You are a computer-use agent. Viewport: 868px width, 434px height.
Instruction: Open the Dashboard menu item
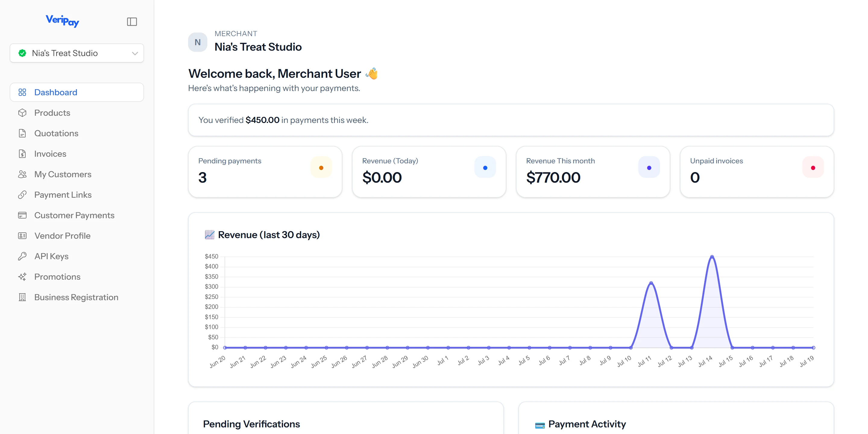[77, 92]
